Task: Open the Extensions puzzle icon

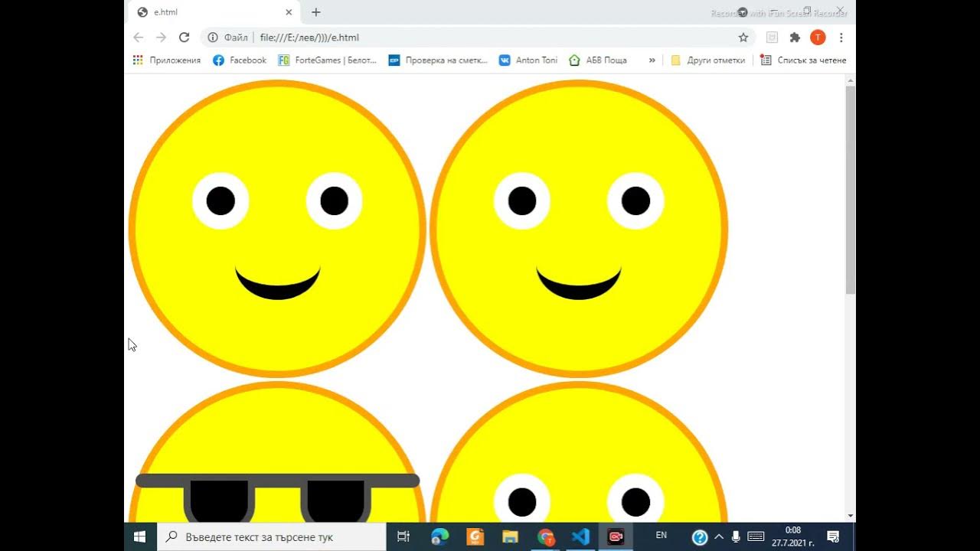Action: point(795,37)
